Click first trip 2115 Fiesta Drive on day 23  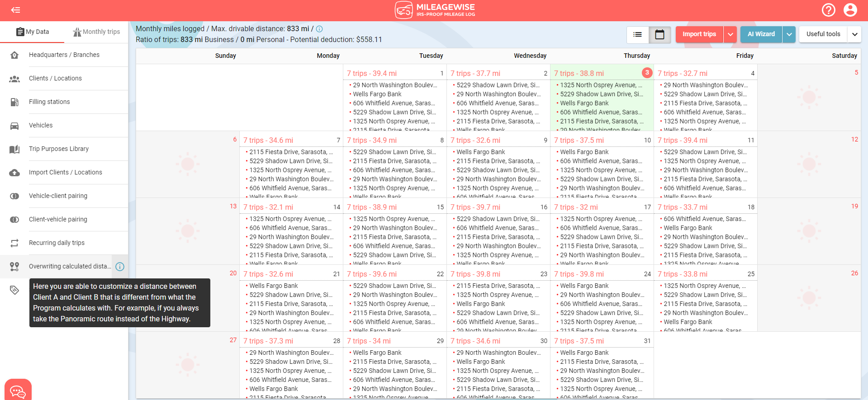point(498,286)
